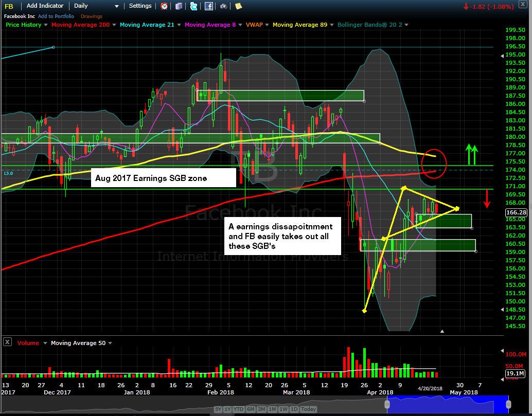Image resolution: width=532 pixels, height=416 pixels.
Task: Click the red Volume label
Action: click(28, 343)
